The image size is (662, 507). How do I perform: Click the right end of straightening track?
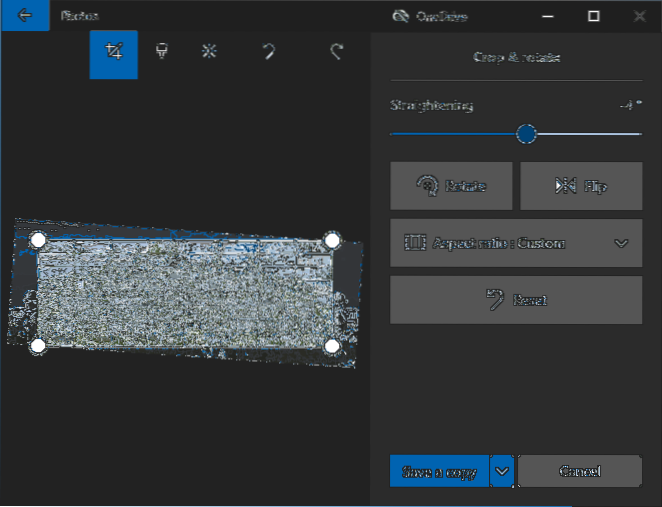tap(640, 134)
